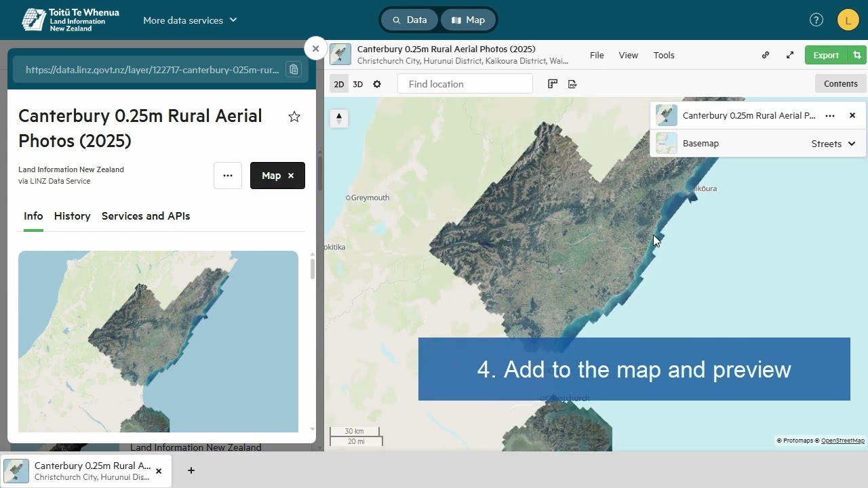The height and width of the screenshot is (488, 868).
Task: Toggle the Contents panel
Action: 841,84
